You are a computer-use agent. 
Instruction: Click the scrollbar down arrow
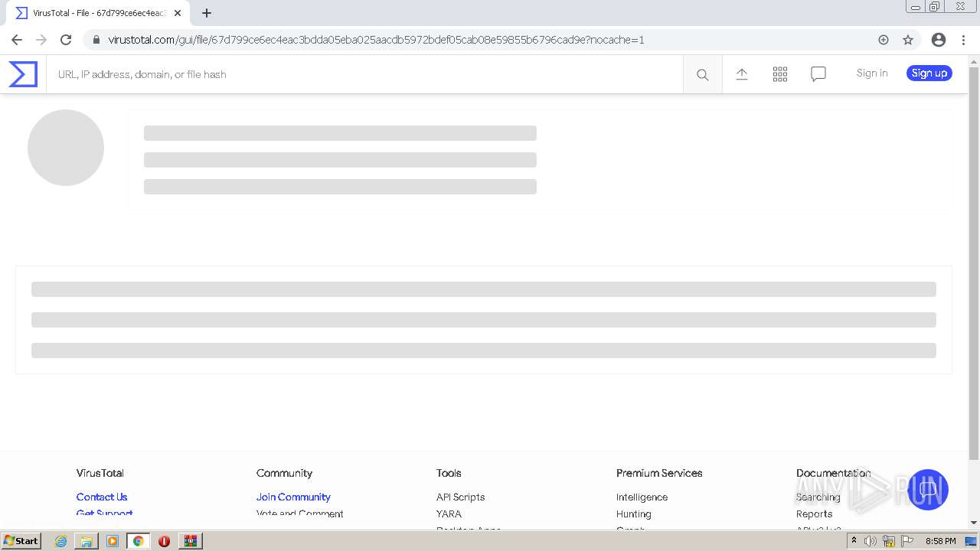tap(974, 523)
